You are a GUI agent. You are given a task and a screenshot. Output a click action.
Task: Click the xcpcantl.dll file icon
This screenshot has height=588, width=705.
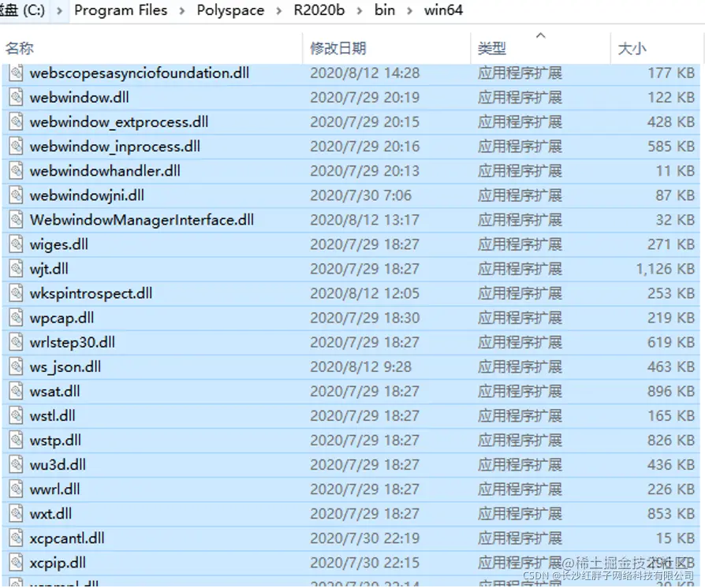pyautogui.click(x=17, y=538)
